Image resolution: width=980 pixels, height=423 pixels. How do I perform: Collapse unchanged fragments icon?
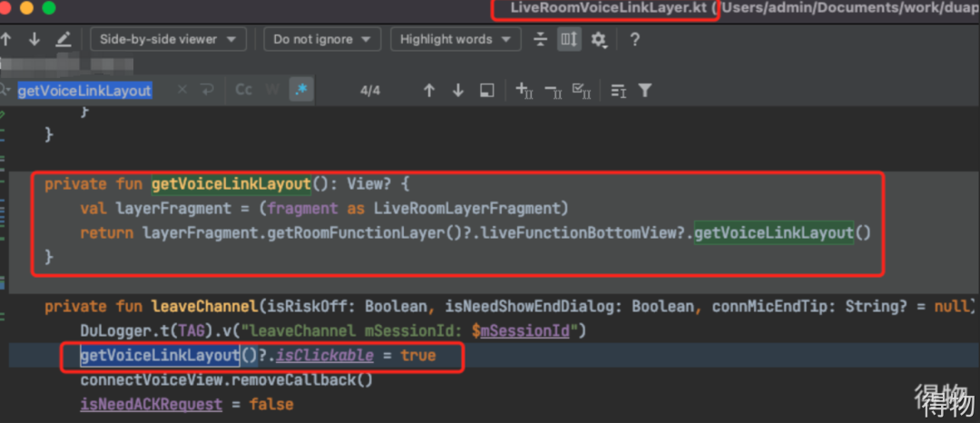[x=541, y=39]
